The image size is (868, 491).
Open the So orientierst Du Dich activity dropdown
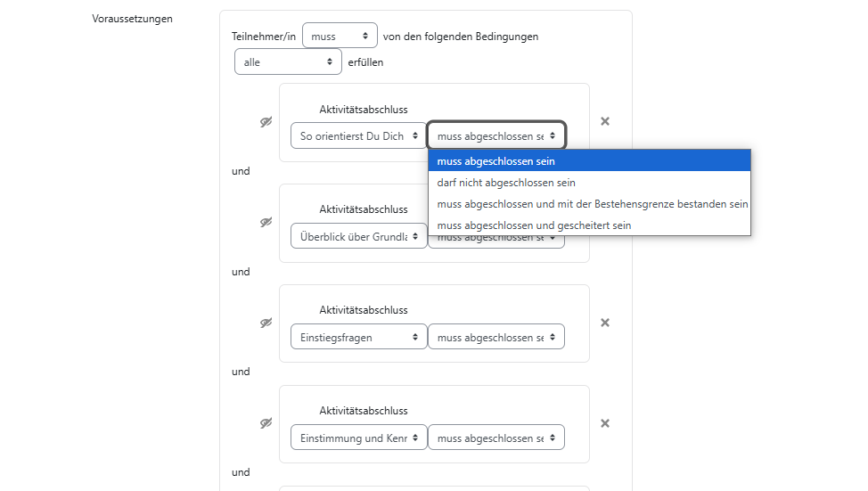click(x=359, y=136)
